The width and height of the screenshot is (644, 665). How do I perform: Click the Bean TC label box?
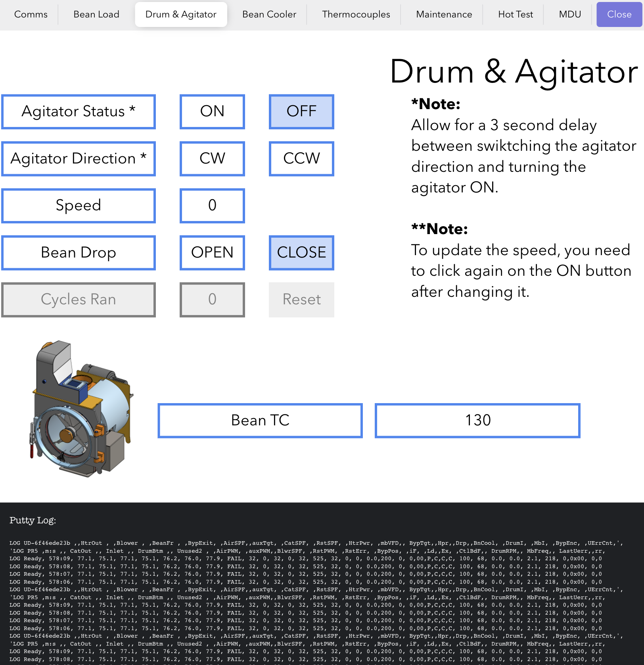pos(260,421)
